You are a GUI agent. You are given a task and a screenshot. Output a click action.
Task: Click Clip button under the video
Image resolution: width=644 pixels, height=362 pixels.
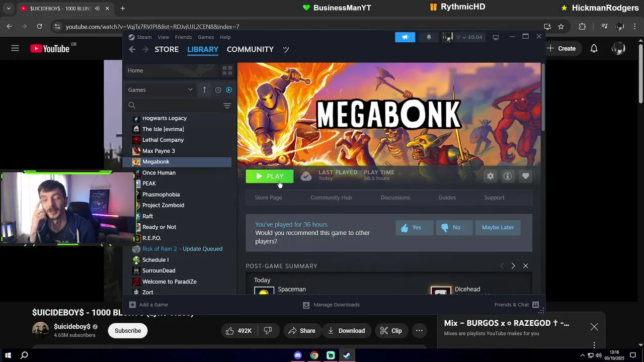391,331
